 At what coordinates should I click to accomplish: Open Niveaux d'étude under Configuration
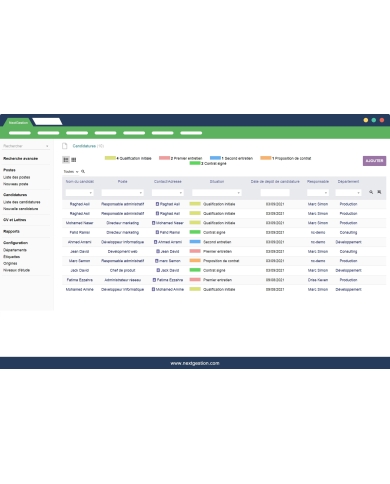tap(17, 270)
